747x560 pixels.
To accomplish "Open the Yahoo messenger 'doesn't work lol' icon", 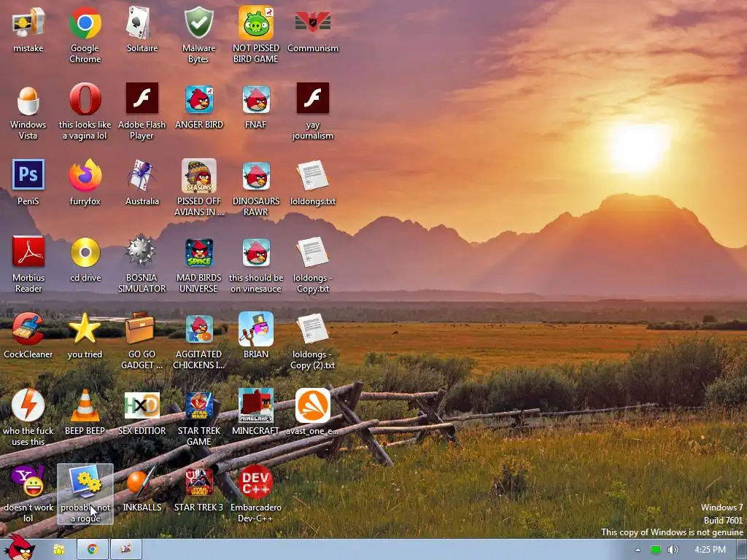I will tap(28, 481).
